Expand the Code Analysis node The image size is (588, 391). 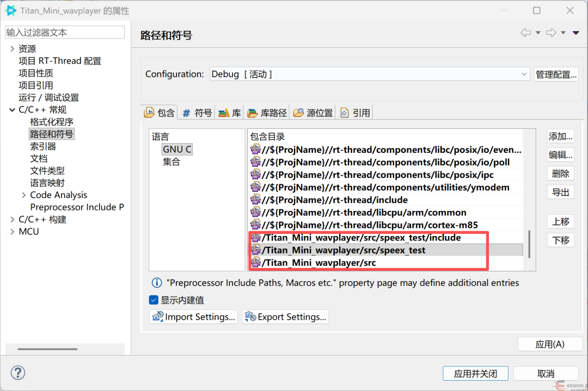click(24, 195)
